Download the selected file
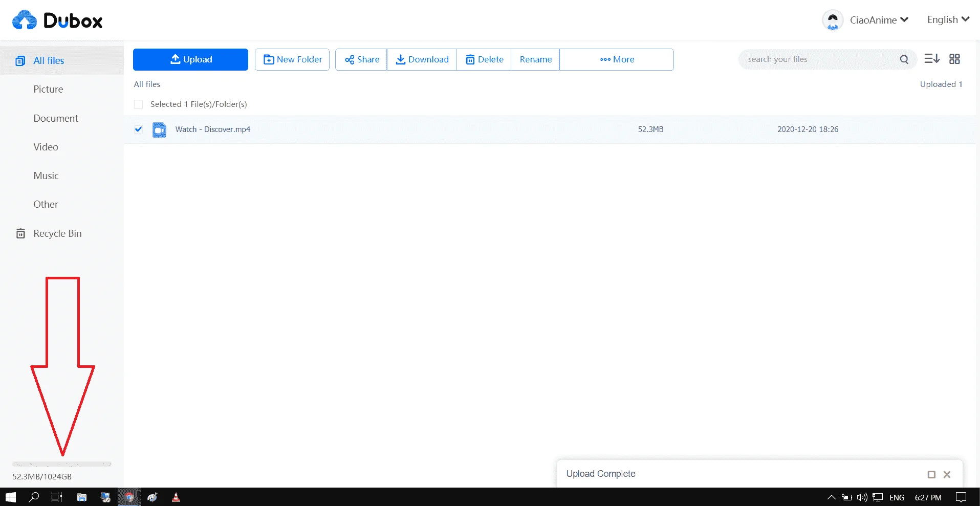 (x=422, y=59)
